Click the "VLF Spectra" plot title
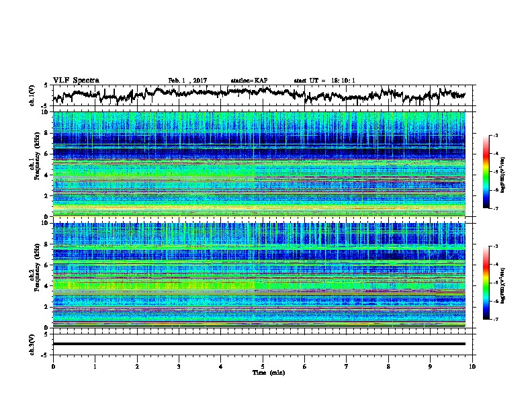This screenshot has width=532, height=411. pos(76,80)
